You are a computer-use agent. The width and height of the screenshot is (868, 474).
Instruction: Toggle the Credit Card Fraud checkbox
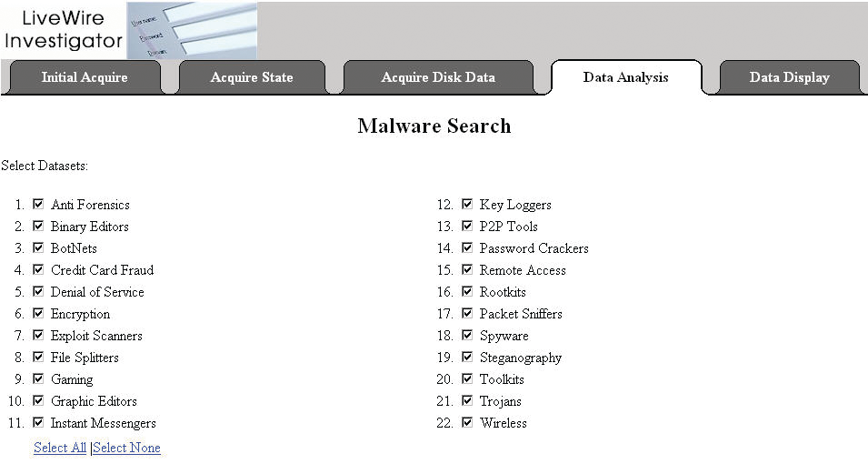pyautogui.click(x=38, y=269)
